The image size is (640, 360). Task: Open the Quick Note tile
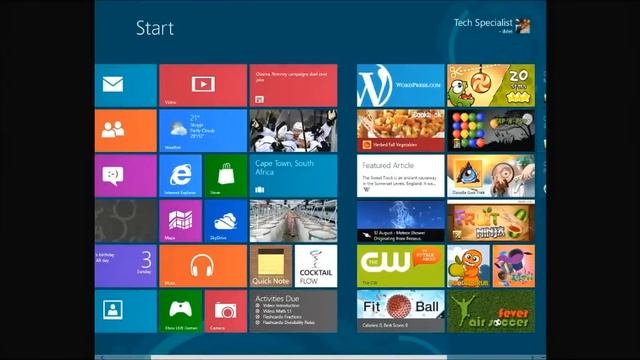point(271,266)
